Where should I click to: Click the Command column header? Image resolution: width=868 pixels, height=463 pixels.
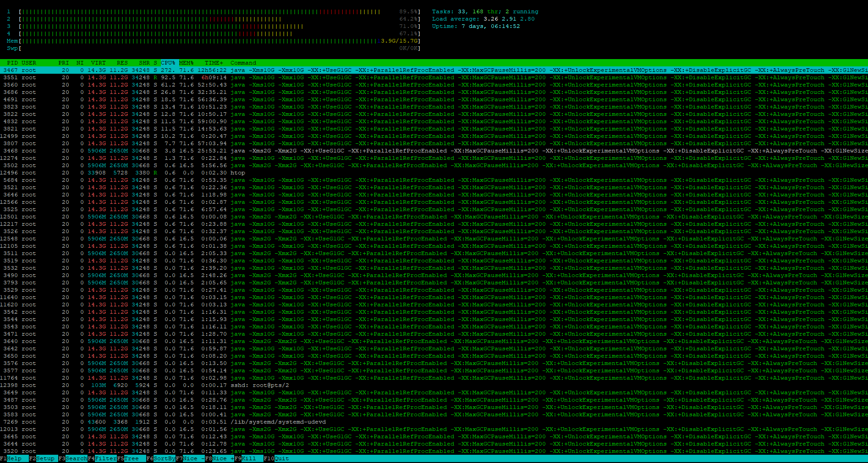(x=243, y=63)
